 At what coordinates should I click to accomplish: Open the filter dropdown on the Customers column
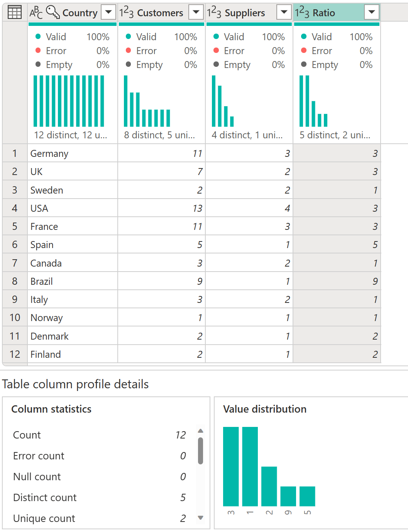click(x=196, y=12)
